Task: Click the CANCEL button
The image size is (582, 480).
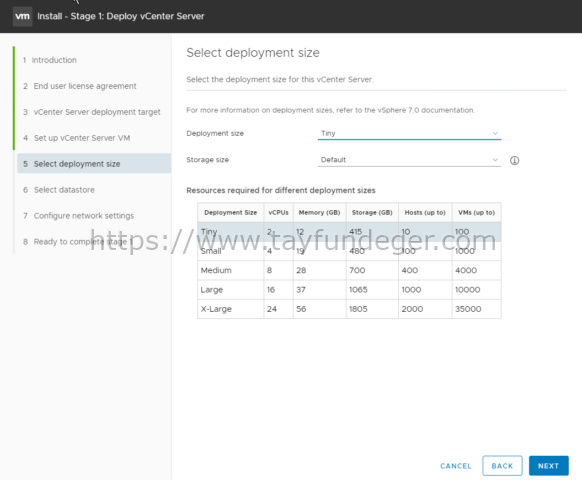Action: pyautogui.click(x=455, y=466)
